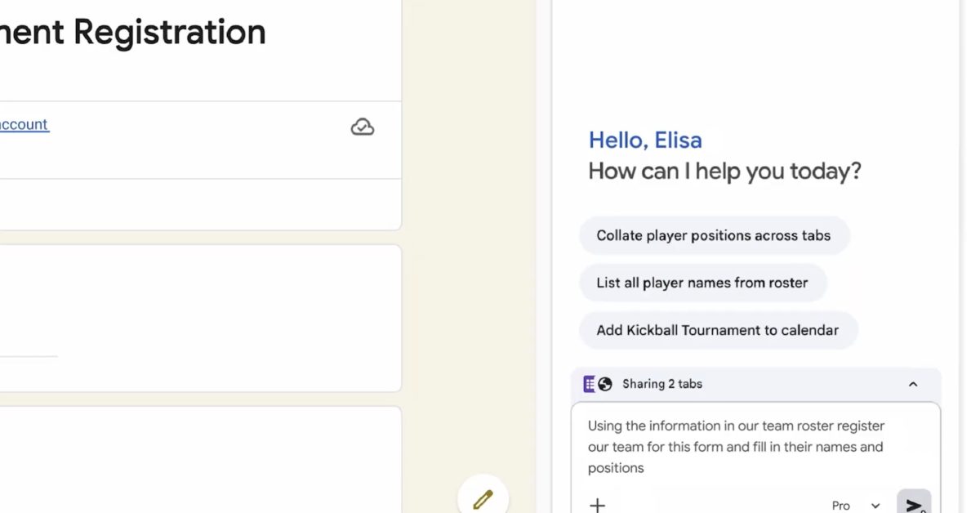Pick the Add Kickball Tournament to calendar suggestion
This screenshot has width=980, height=513.
tap(718, 330)
